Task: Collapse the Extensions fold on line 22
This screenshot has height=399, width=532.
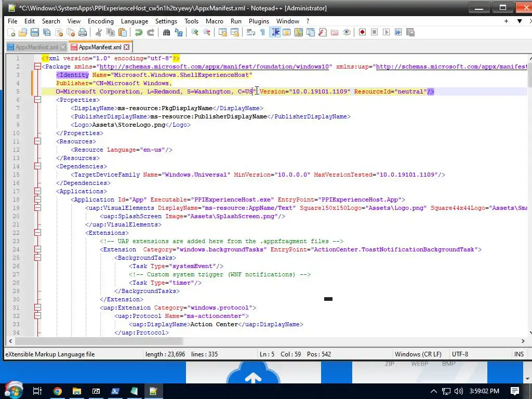Action: (37, 233)
